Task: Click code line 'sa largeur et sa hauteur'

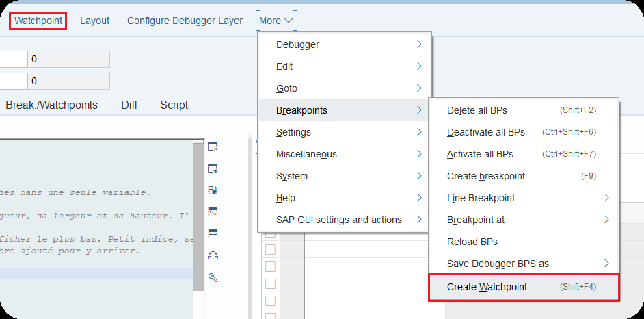Action: [96, 216]
